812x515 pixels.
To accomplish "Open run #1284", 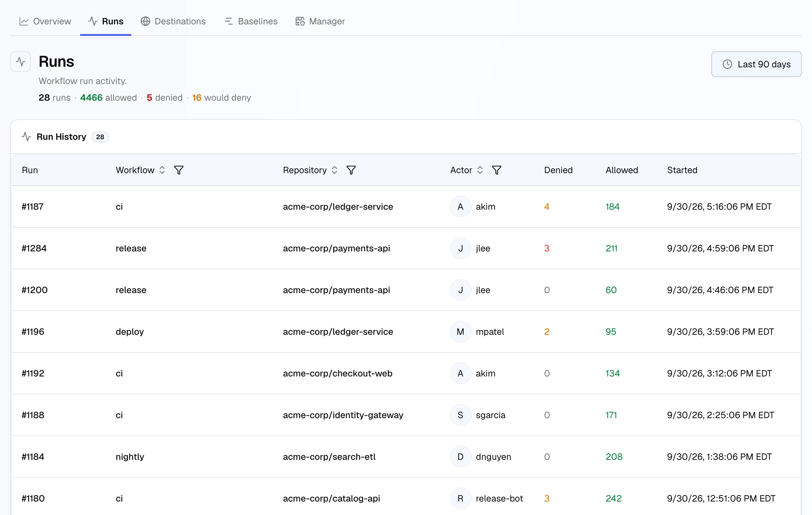I will pyautogui.click(x=34, y=249).
